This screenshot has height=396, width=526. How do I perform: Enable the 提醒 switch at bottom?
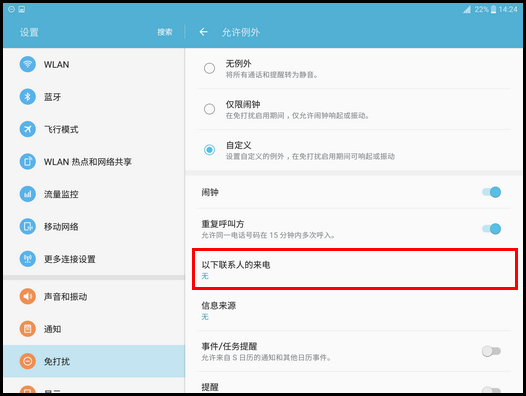491,390
